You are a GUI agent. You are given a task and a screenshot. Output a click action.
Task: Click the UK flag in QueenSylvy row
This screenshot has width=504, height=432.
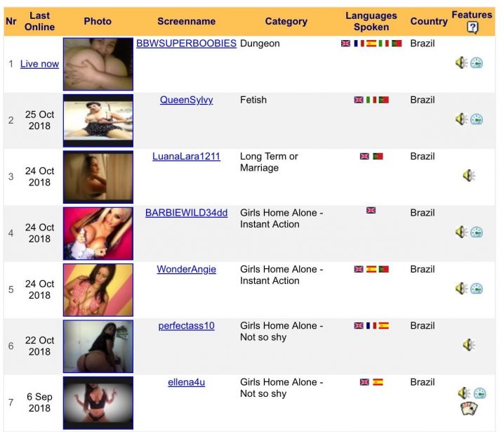359,100
